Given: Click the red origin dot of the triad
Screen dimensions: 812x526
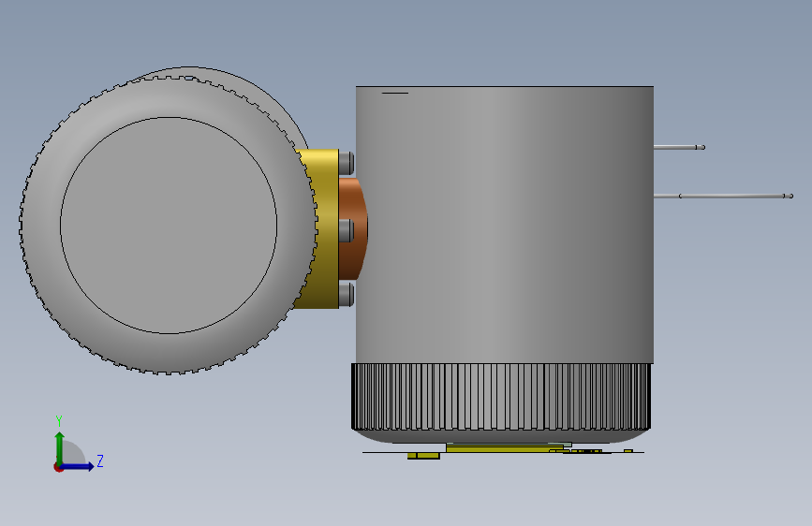Looking at the screenshot, I should coord(58,467).
